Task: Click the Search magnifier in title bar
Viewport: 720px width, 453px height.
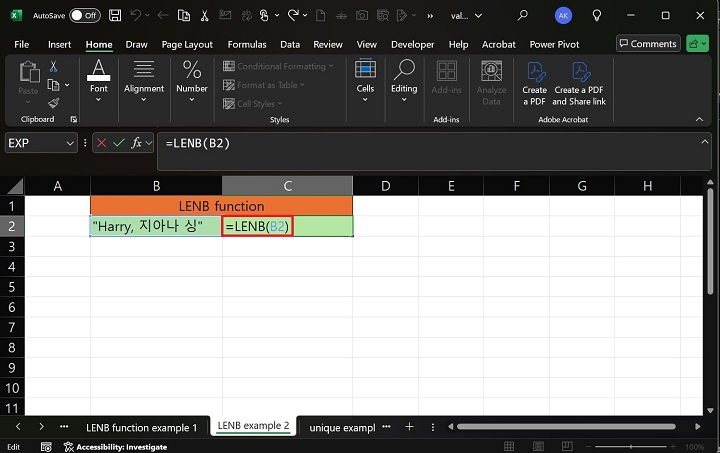Action: coord(522,15)
